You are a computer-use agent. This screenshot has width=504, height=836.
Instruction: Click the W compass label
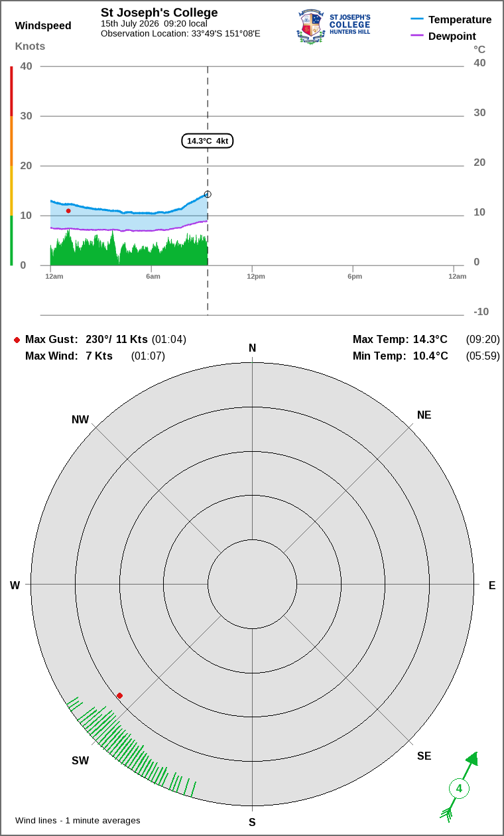15,585
